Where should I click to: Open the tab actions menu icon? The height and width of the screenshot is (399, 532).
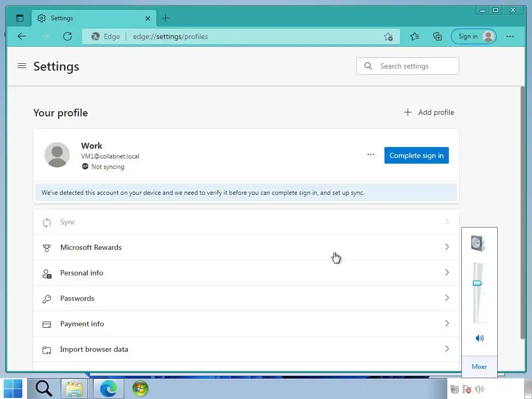coord(20,18)
